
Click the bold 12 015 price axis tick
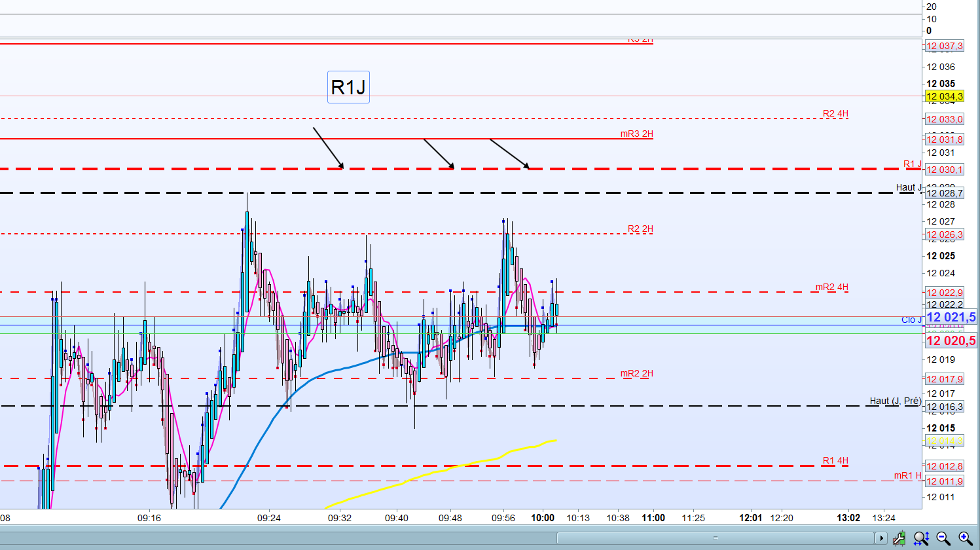tap(941, 428)
